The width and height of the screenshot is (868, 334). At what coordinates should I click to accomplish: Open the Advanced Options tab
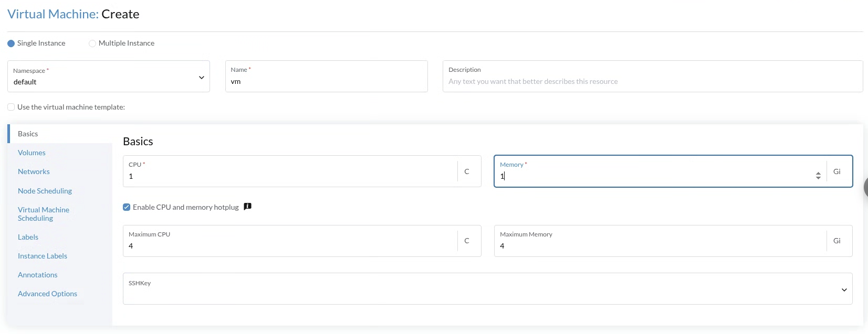coord(47,294)
